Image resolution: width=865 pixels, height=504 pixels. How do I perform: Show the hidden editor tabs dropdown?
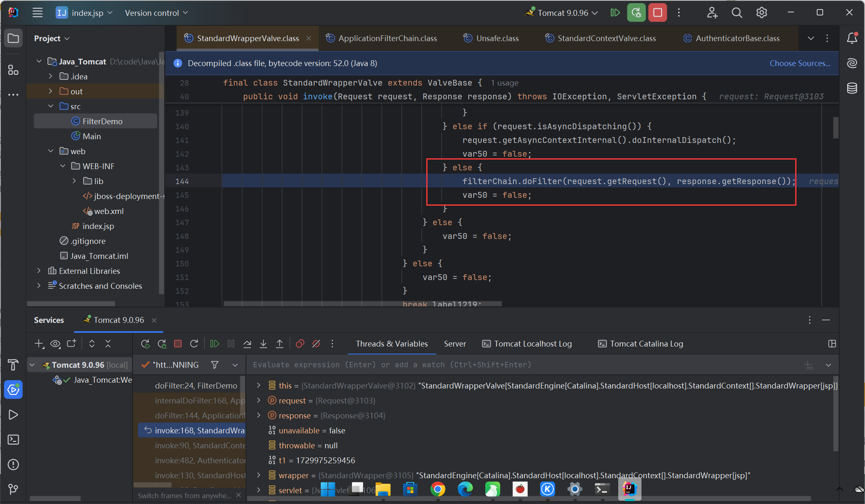pyautogui.click(x=811, y=38)
